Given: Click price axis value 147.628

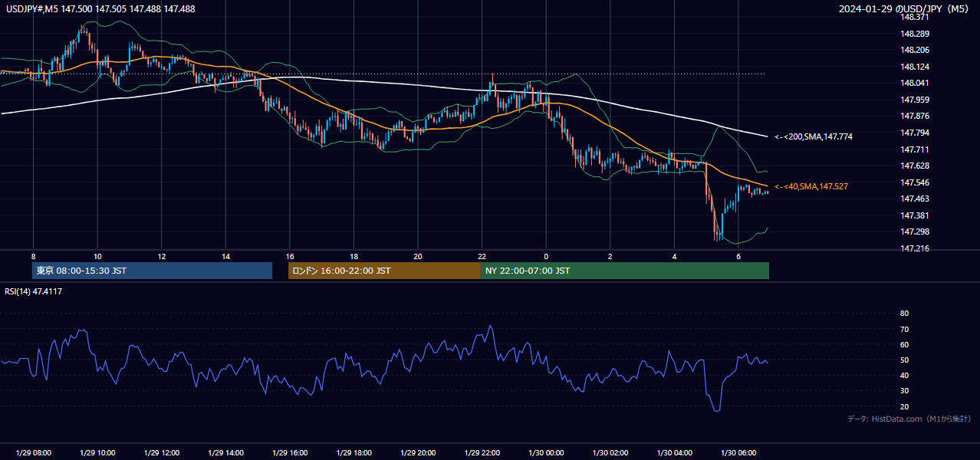Looking at the screenshot, I should [915, 166].
